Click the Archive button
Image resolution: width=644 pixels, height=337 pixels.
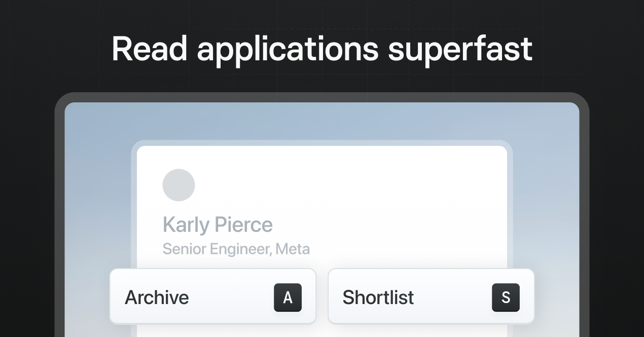pyautogui.click(x=212, y=296)
